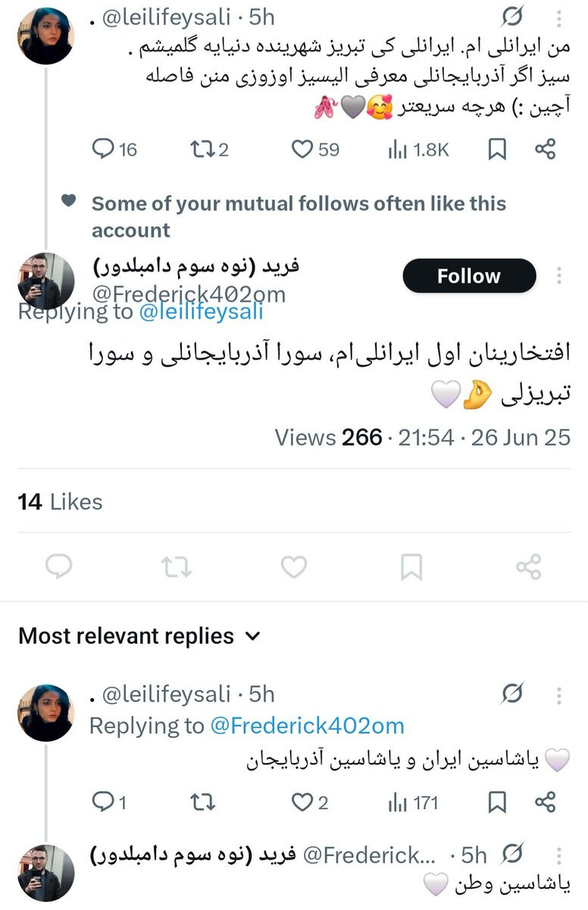Open the @leilifeysali mention under Replying to
Viewport: 588px width, 910px height.
[x=202, y=312]
